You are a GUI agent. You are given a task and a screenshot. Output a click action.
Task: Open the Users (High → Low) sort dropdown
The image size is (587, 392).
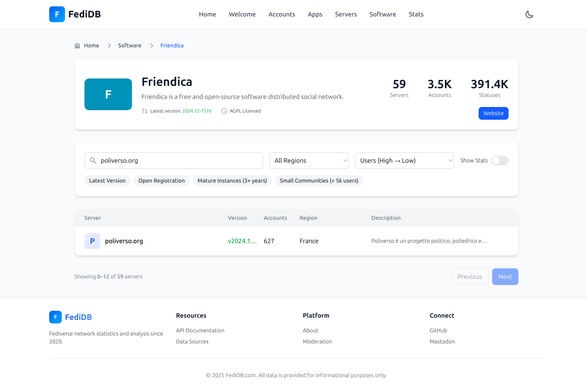pyautogui.click(x=404, y=161)
